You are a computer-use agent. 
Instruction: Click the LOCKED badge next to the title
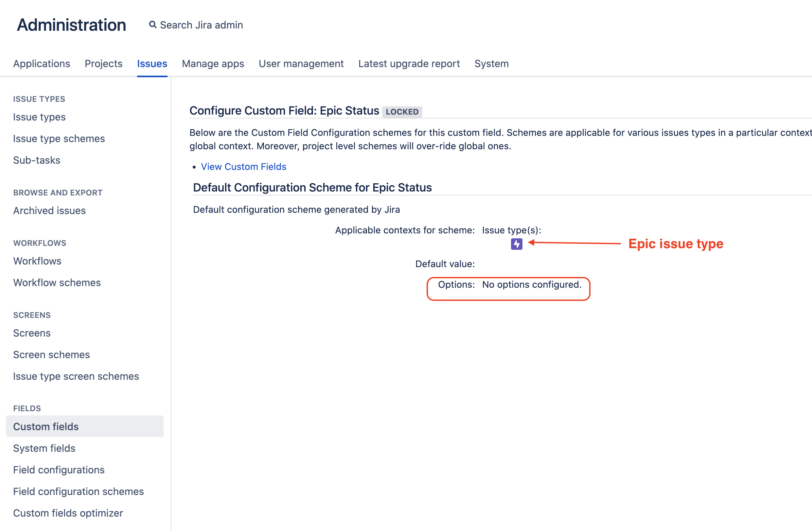pyautogui.click(x=402, y=112)
